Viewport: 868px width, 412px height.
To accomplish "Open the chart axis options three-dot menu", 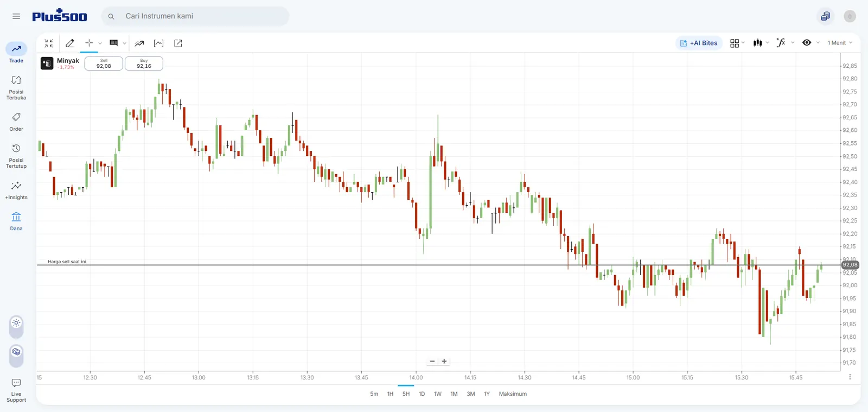I will pyautogui.click(x=850, y=377).
